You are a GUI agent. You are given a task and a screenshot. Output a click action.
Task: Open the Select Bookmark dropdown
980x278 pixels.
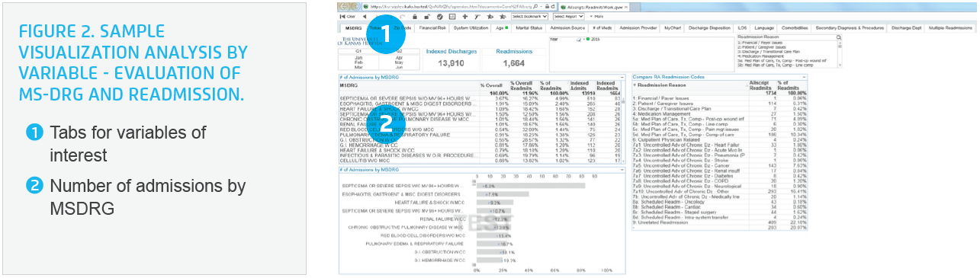[529, 17]
